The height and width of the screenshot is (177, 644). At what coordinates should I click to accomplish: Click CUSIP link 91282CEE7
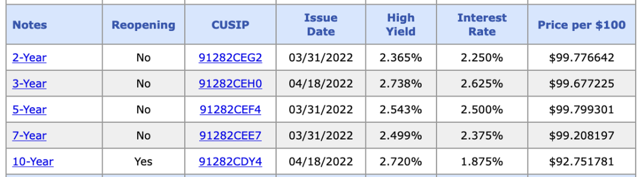pyautogui.click(x=230, y=135)
